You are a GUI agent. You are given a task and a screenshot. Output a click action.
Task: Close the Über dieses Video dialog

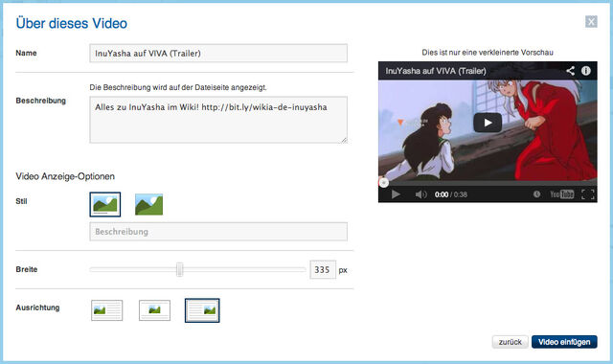[x=591, y=21]
